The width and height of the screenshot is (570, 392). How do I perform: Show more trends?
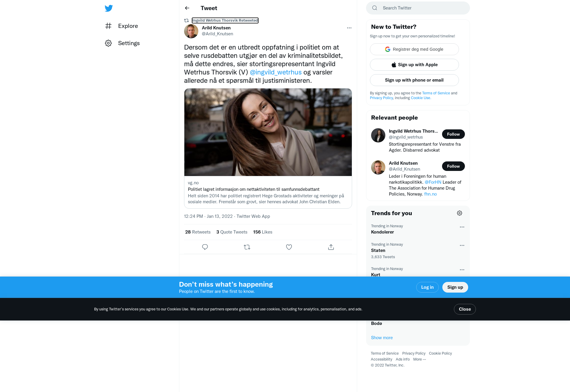tap(382, 338)
